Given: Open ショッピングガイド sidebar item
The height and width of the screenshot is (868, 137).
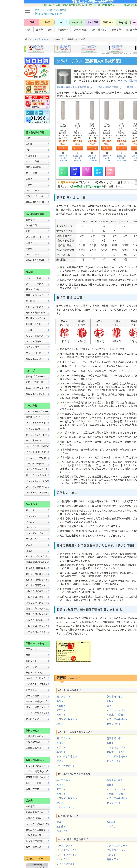Looking at the screenshot, I should click(x=37, y=766).
